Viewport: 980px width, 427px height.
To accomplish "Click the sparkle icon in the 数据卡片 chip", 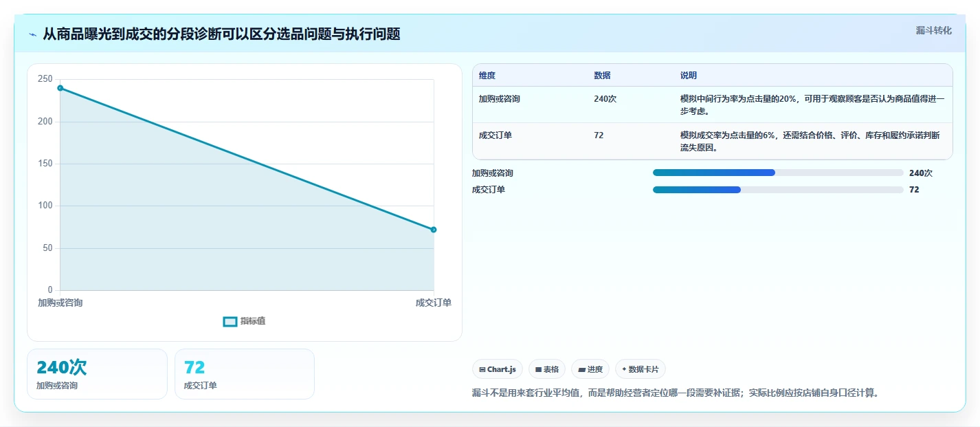I will [624, 370].
